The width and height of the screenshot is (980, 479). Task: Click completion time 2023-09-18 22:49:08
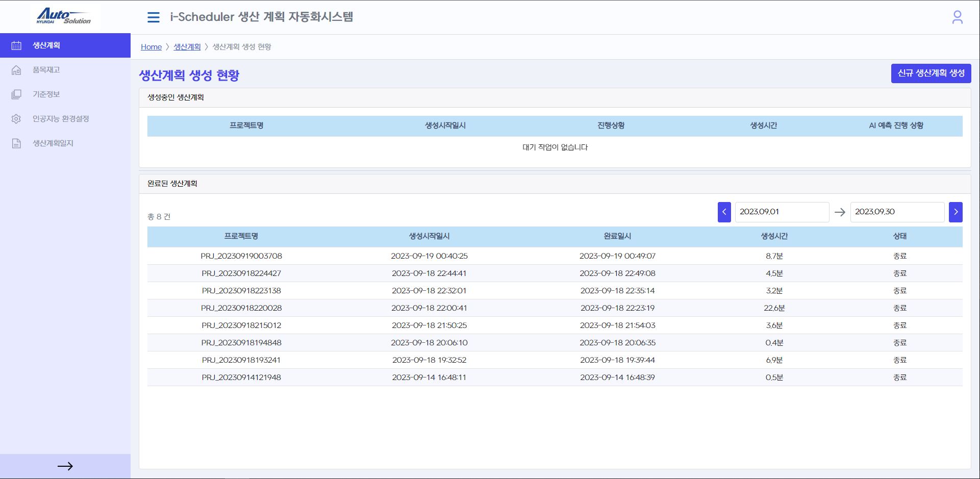[617, 273]
